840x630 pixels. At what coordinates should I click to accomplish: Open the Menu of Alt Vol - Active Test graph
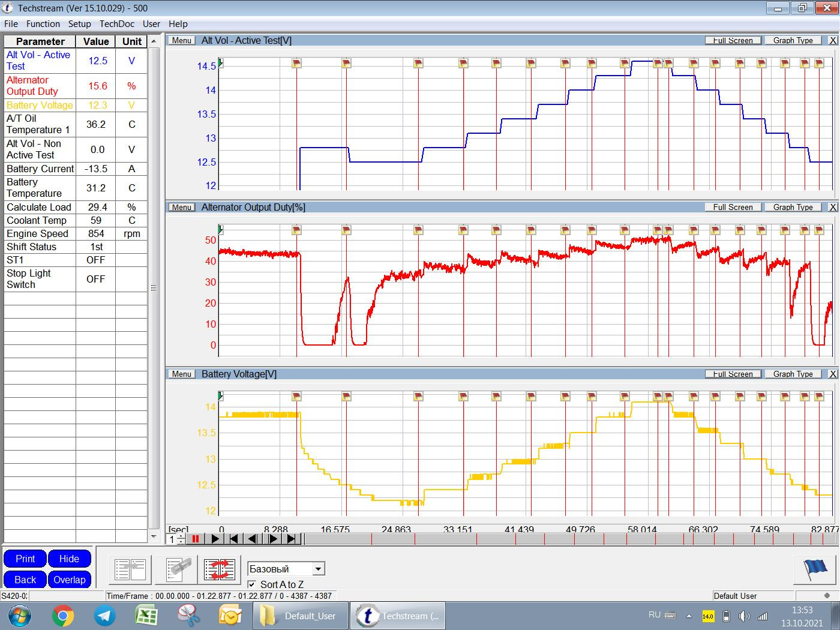[x=181, y=40]
